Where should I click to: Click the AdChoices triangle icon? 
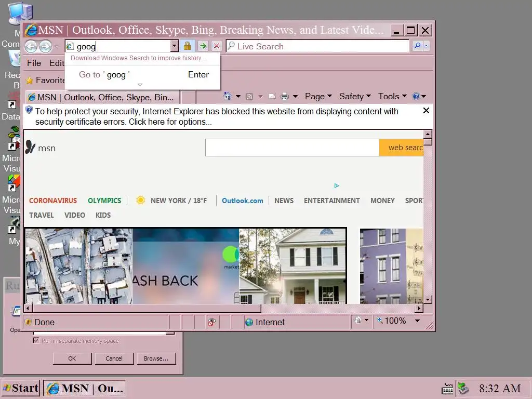tap(337, 185)
